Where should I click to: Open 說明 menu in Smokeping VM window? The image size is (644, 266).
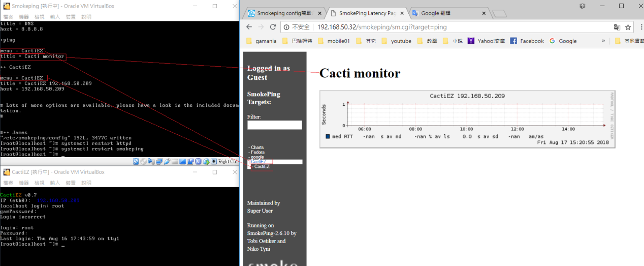[86, 17]
